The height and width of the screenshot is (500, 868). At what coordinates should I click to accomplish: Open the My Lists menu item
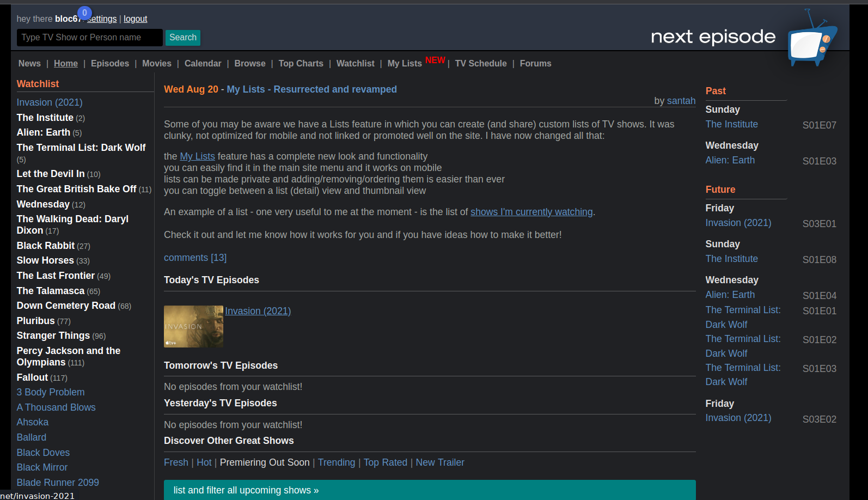tap(405, 64)
